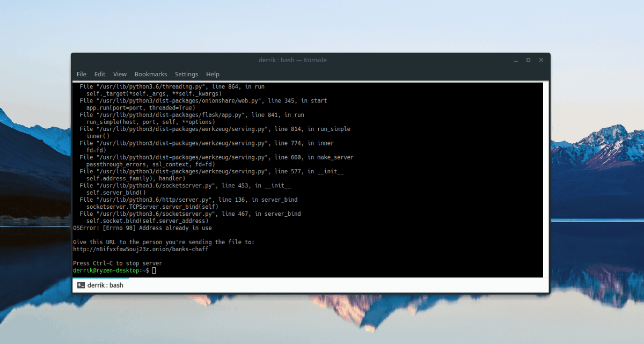This screenshot has height=344, width=644.
Task: Click the threading.py line 864 traceback
Action: [172, 86]
